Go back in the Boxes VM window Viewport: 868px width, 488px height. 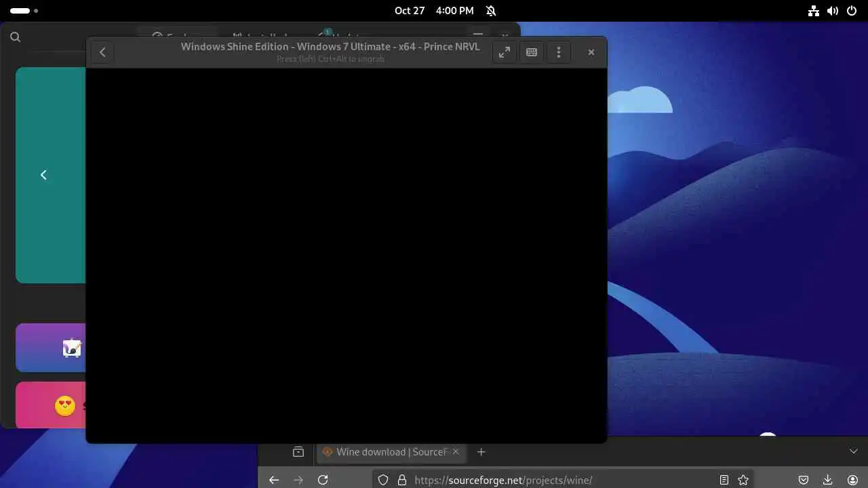click(102, 52)
